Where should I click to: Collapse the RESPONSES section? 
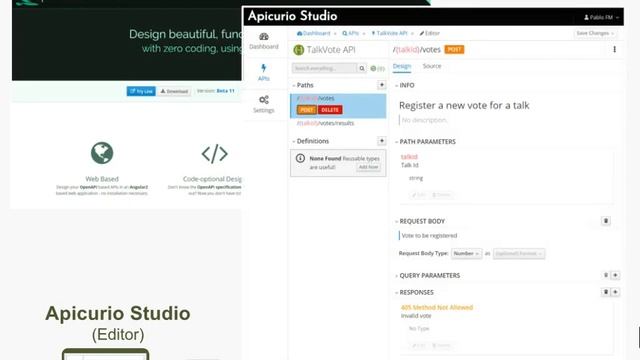click(x=415, y=292)
